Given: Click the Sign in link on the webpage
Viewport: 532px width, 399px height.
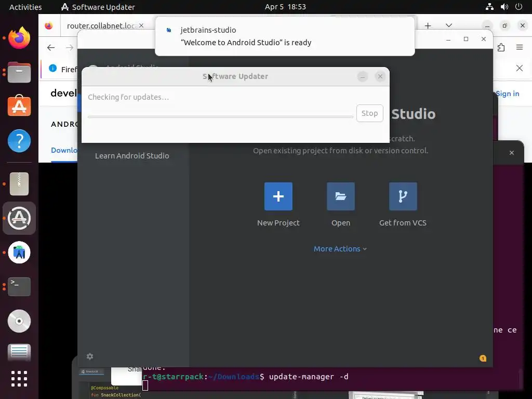Looking at the screenshot, I should [507, 94].
